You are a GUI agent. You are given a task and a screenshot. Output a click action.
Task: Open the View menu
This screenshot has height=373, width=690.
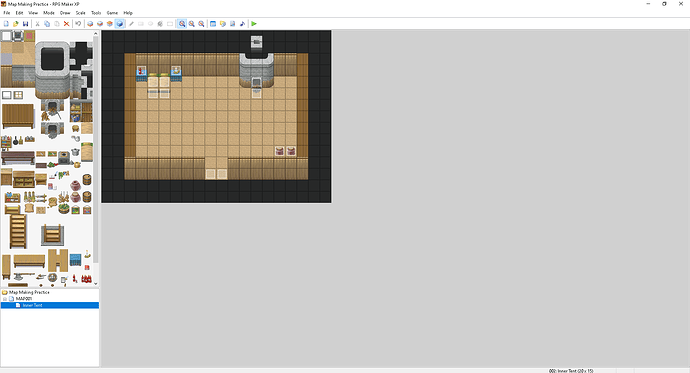pos(33,13)
